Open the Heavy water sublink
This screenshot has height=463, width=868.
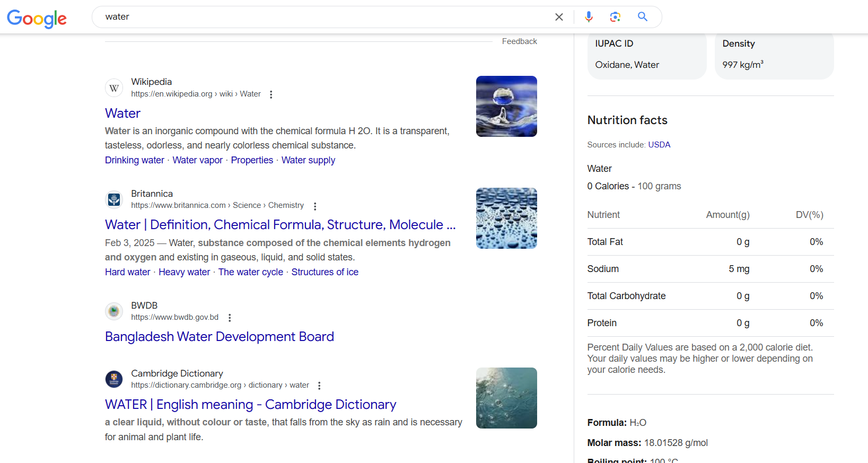184,272
